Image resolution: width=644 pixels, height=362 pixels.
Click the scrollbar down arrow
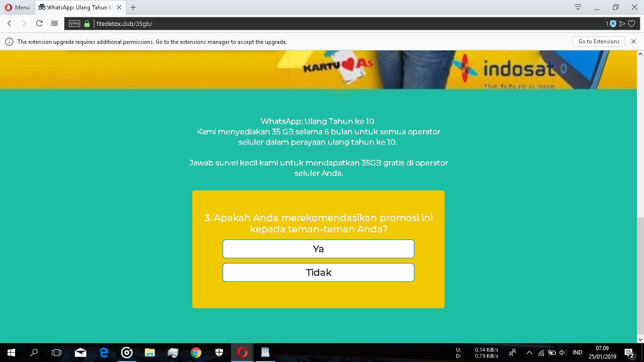640,339
